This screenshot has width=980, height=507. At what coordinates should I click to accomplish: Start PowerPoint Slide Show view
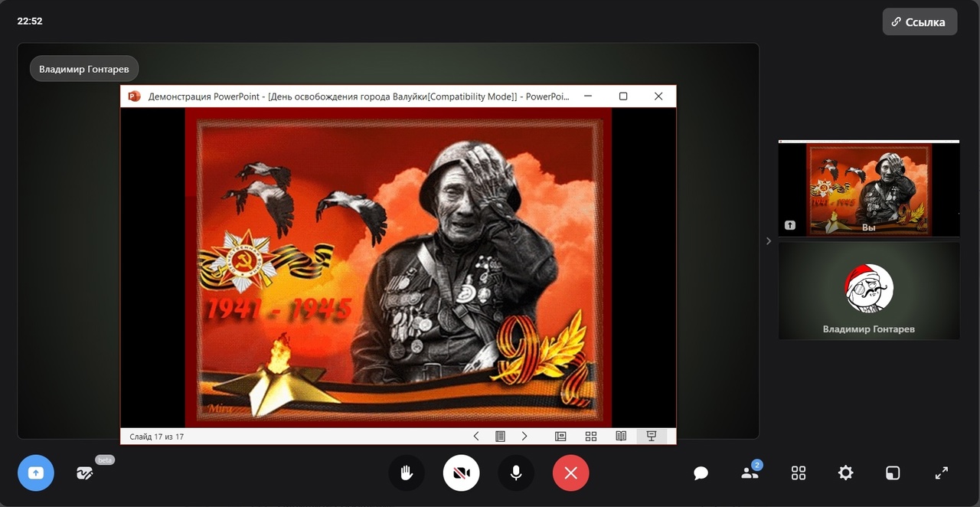click(652, 436)
